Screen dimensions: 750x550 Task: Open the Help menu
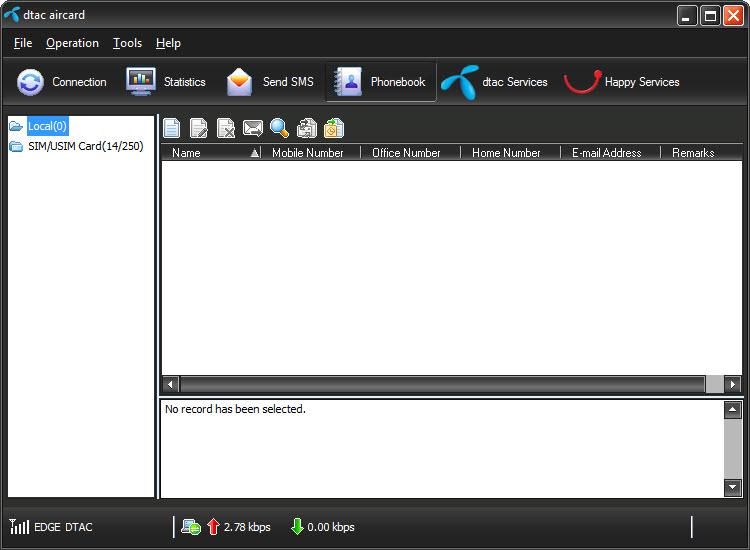pyautogui.click(x=168, y=43)
